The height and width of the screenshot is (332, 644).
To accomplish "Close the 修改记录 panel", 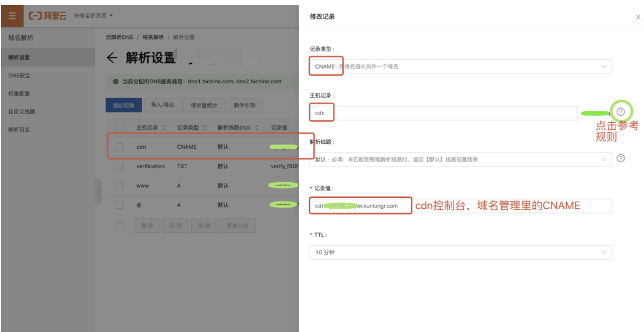I will (x=638, y=17).
